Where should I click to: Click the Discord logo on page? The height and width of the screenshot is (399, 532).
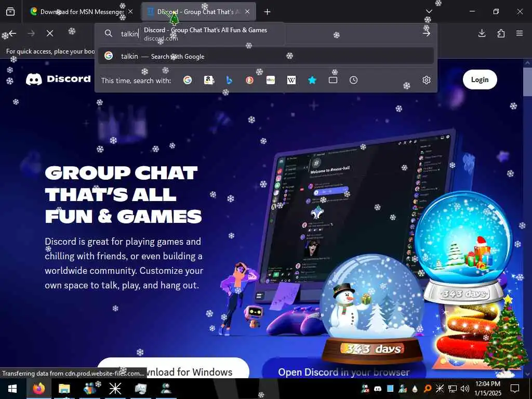[58, 79]
